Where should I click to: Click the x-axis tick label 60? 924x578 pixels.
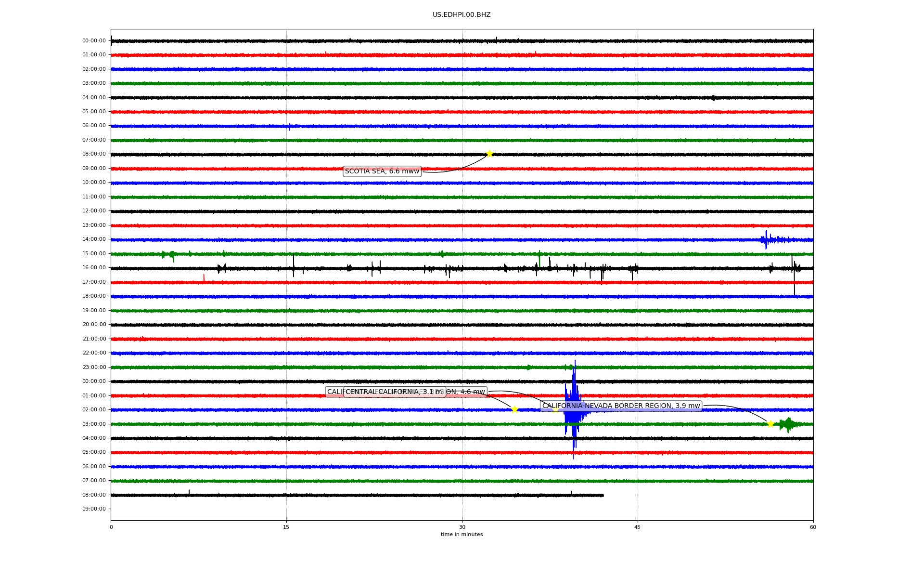813,527
